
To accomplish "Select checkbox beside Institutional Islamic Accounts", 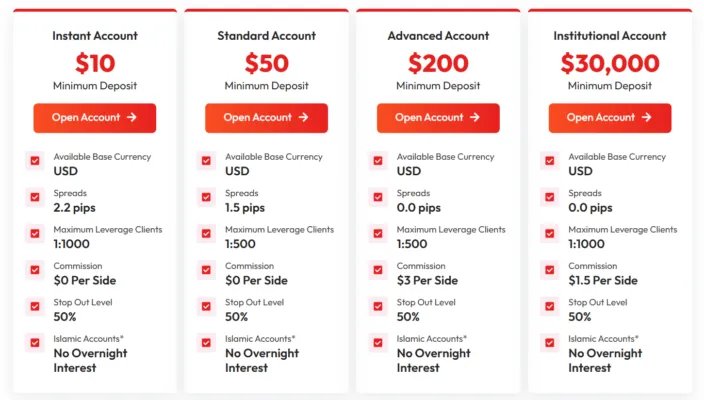I will pyautogui.click(x=550, y=343).
